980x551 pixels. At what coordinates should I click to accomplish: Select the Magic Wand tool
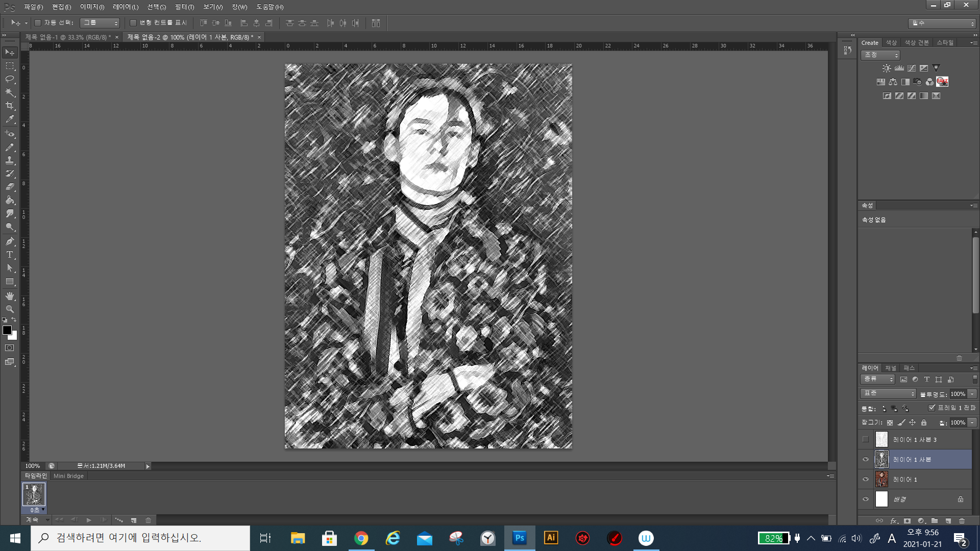pos(10,92)
